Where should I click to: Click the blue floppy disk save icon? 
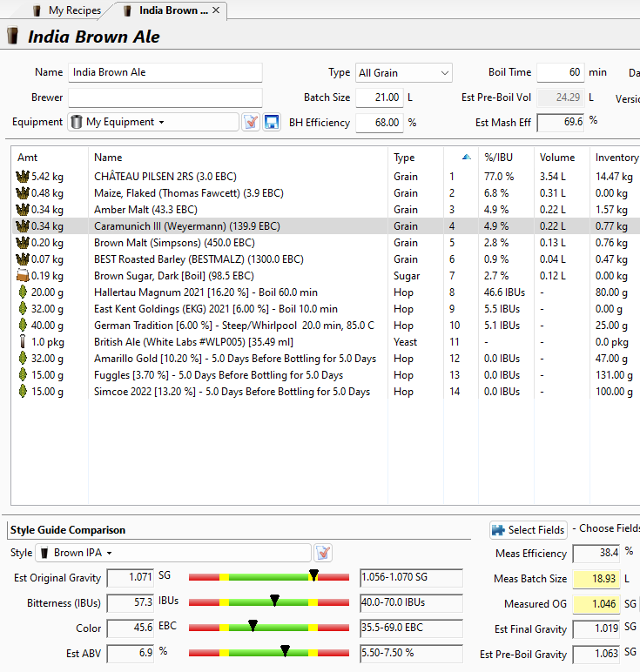pos(271,123)
